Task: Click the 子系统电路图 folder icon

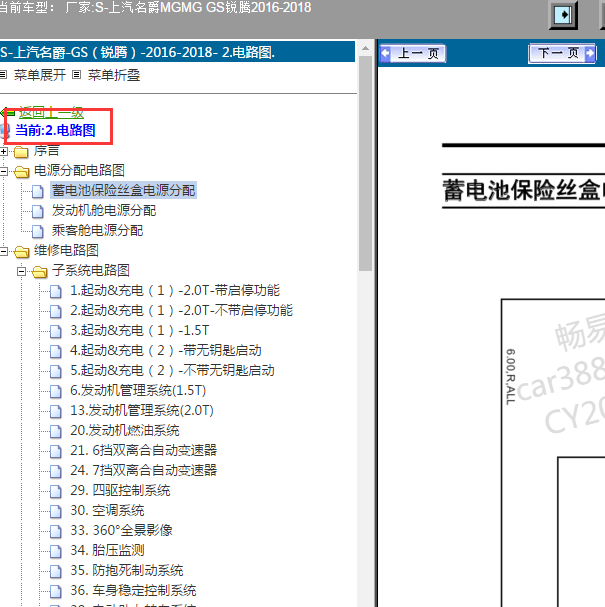Action: (39, 272)
